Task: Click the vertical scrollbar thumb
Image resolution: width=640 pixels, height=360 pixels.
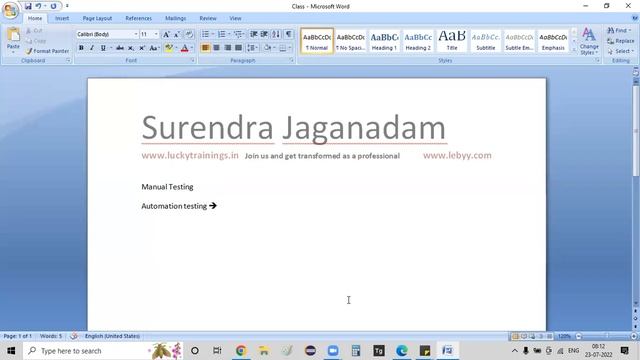Action: pyautogui.click(x=636, y=130)
